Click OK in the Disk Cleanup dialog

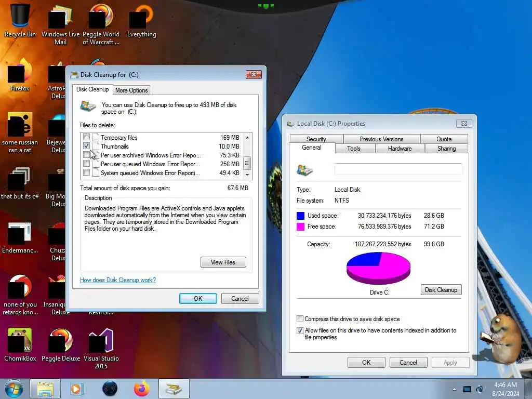198,299
